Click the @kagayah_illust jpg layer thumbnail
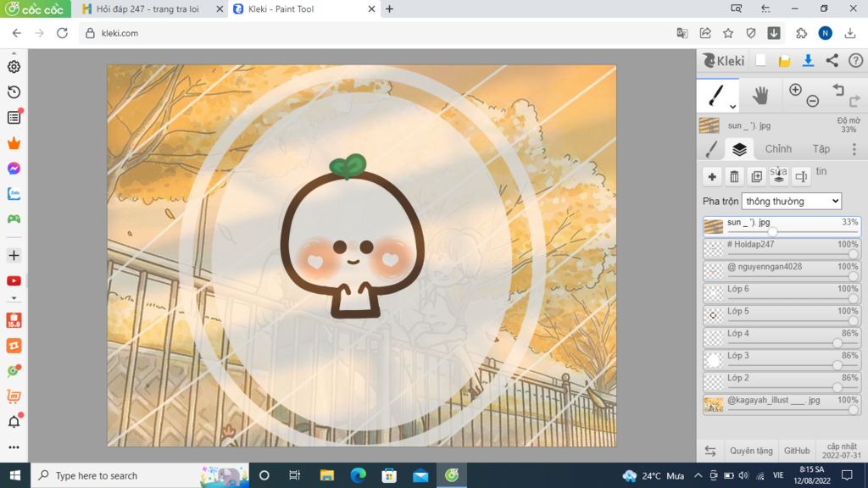This screenshot has height=488, width=868. [x=714, y=404]
